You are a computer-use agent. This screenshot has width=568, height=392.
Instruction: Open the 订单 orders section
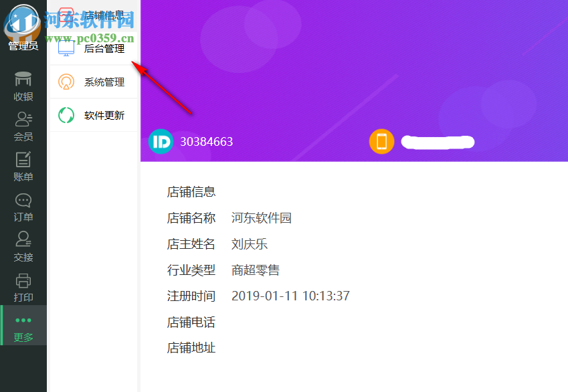tap(23, 207)
